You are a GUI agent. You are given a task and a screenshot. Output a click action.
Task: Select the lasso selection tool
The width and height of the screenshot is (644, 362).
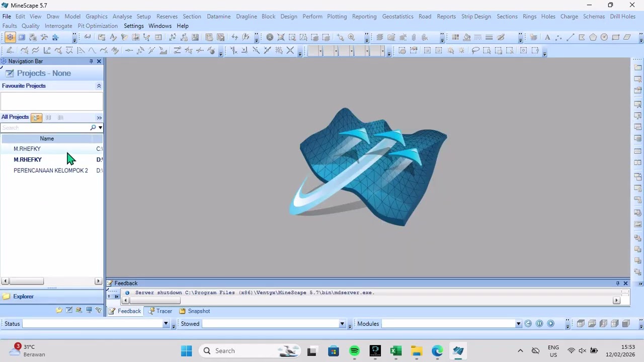coord(475,50)
